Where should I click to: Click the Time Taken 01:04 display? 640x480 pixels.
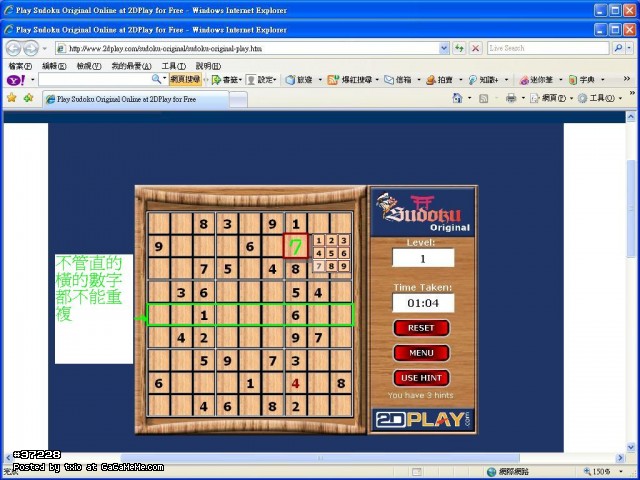[x=423, y=303]
